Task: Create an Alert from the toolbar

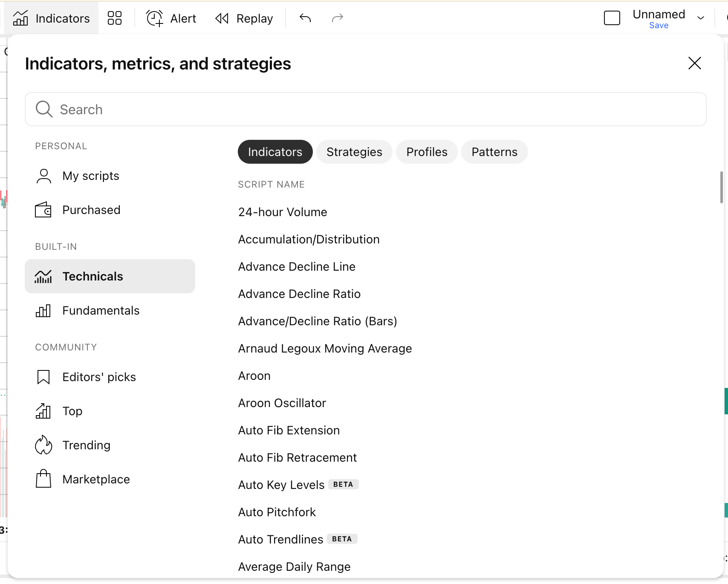Action: click(171, 18)
